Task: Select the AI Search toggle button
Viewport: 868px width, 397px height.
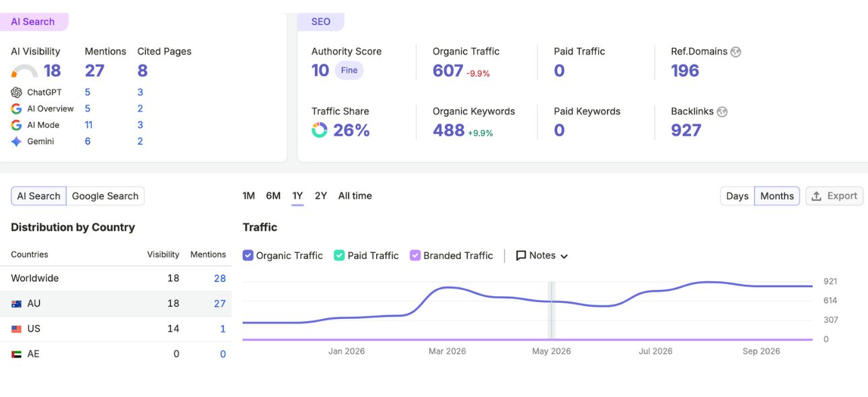Action: pos(38,196)
